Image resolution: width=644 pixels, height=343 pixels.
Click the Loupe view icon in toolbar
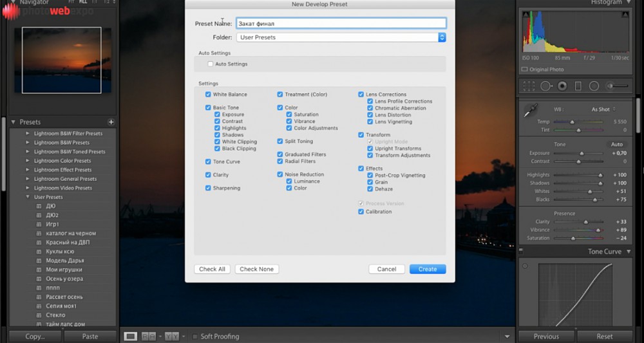tap(130, 337)
